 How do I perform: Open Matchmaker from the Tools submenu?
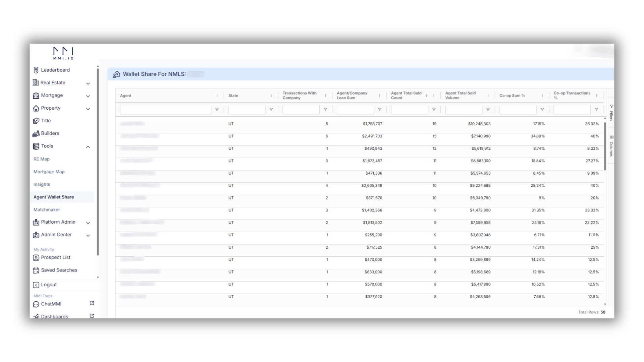pyautogui.click(x=47, y=210)
